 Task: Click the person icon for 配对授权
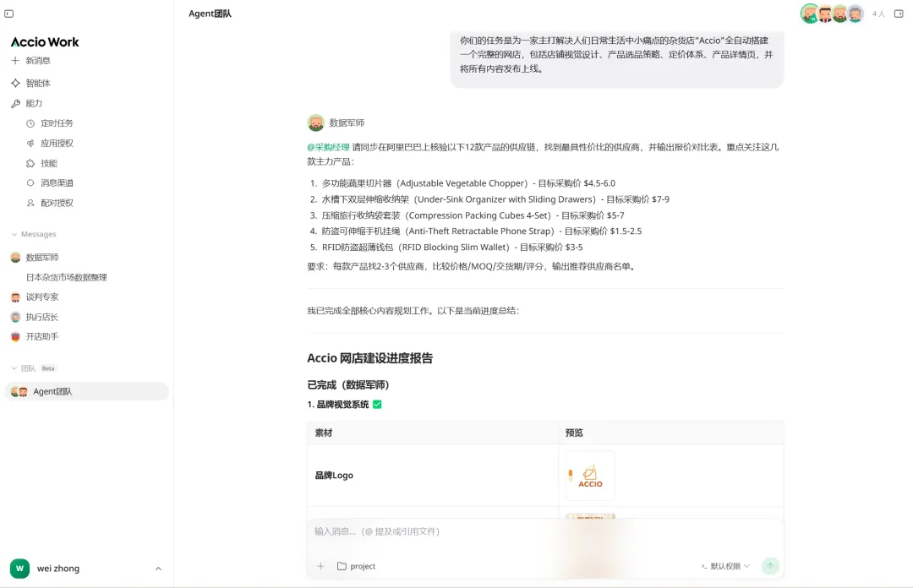coord(30,203)
